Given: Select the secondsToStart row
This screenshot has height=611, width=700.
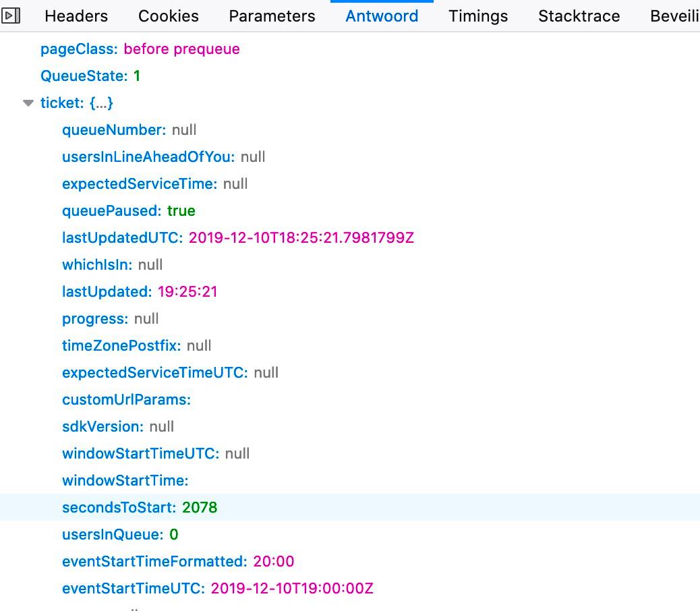Looking at the screenshot, I should click(140, 507).
